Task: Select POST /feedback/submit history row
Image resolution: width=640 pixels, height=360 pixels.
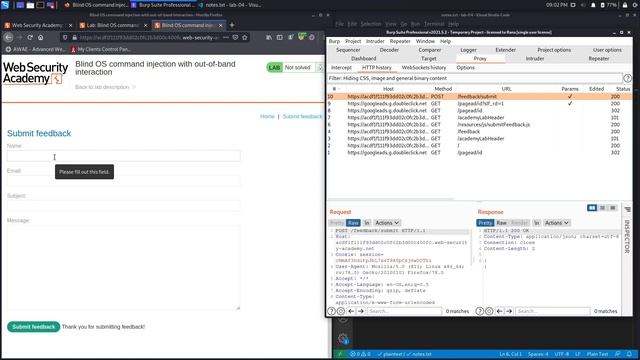Action: (480, 97)
